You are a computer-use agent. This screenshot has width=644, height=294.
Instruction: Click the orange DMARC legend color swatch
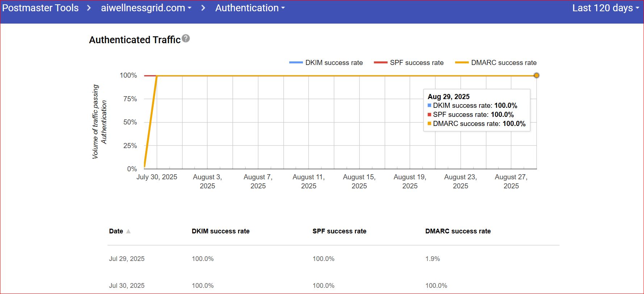462,63
